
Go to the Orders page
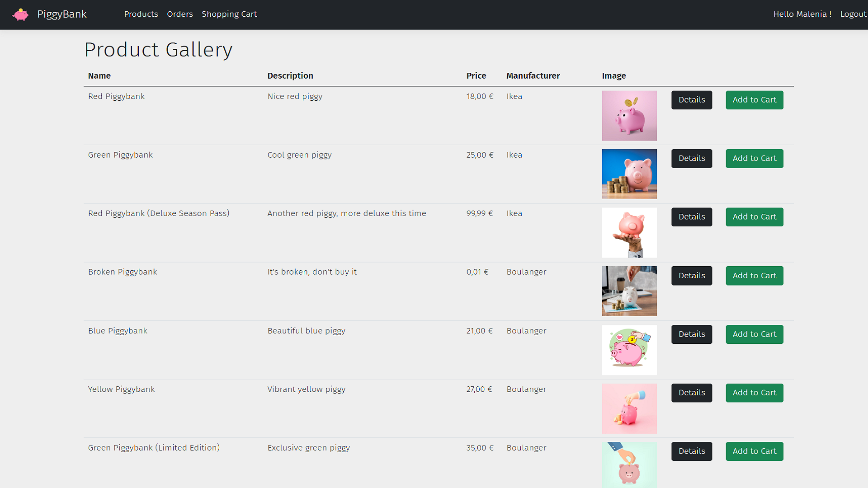point(179,14)
